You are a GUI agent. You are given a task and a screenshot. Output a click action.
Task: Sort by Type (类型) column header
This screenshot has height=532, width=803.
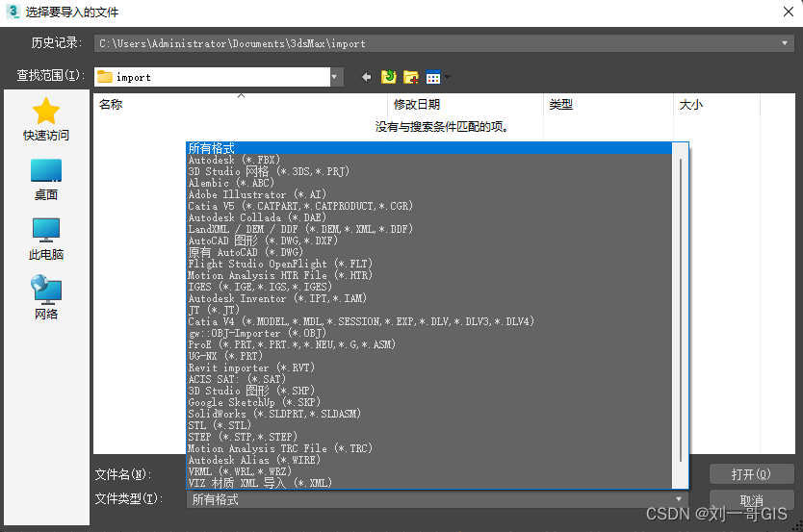pos(609,104)
